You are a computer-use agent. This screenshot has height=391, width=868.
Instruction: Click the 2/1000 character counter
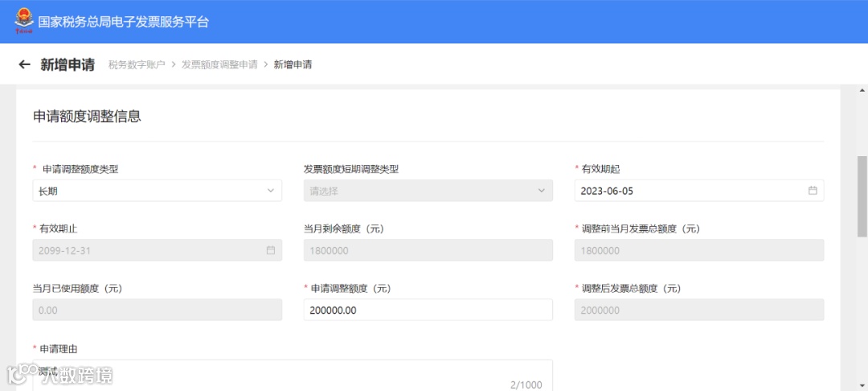click(x=526, y=385)
